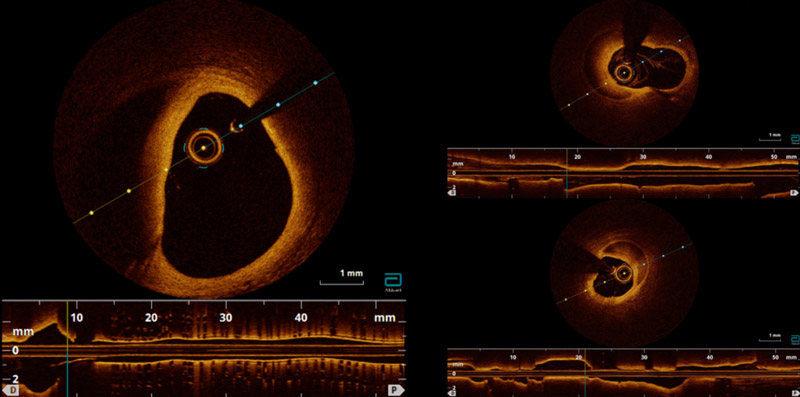Open the top-right OCT cross-section thumbnail

(x=624, y=73)
